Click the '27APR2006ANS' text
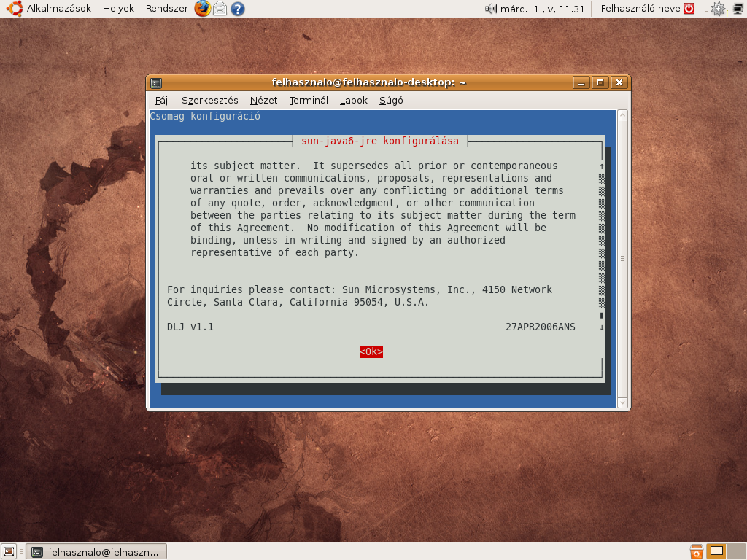The height and width of the screenshot is (560, 747). [541, 327]
